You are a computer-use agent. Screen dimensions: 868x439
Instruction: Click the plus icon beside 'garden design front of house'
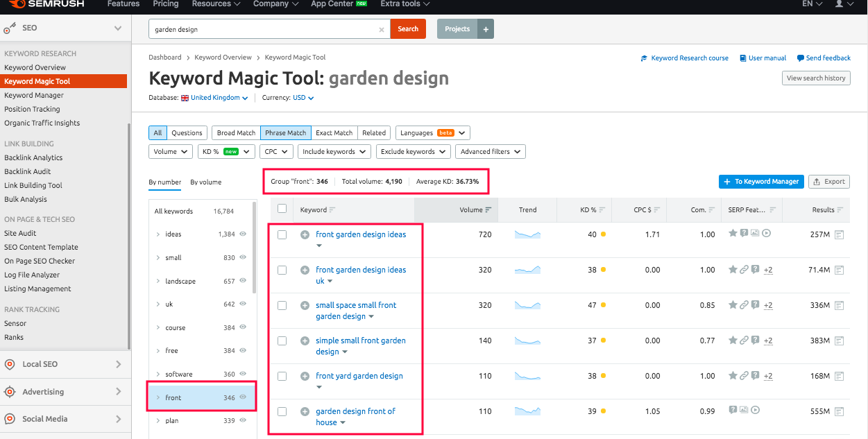(305, 411)
